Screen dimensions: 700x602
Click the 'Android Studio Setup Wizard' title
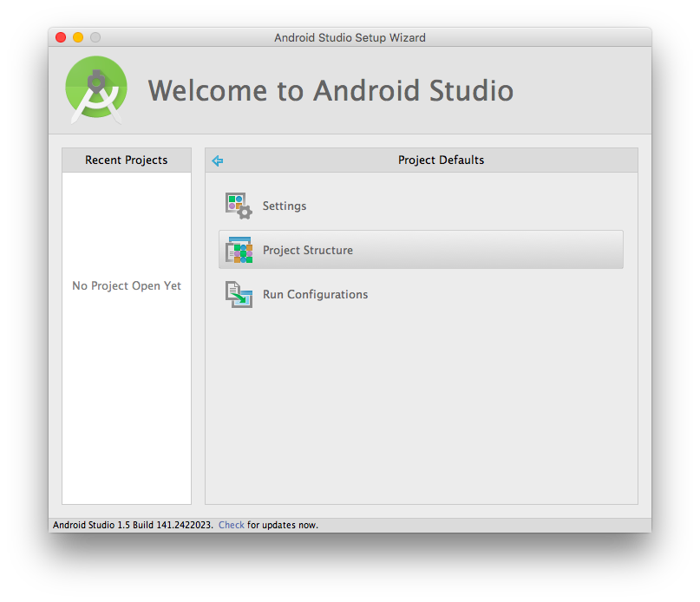coord(350,37)
